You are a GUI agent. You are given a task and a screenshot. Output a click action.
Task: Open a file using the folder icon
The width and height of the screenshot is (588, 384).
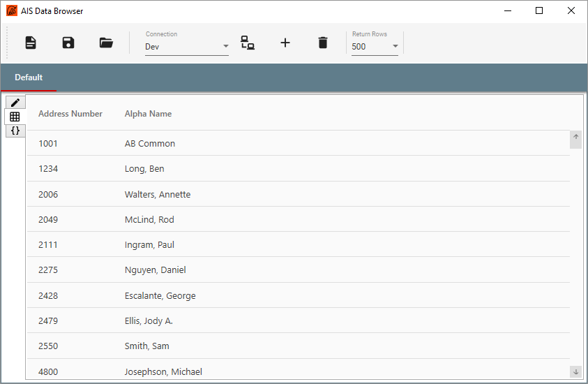(106, 43)
